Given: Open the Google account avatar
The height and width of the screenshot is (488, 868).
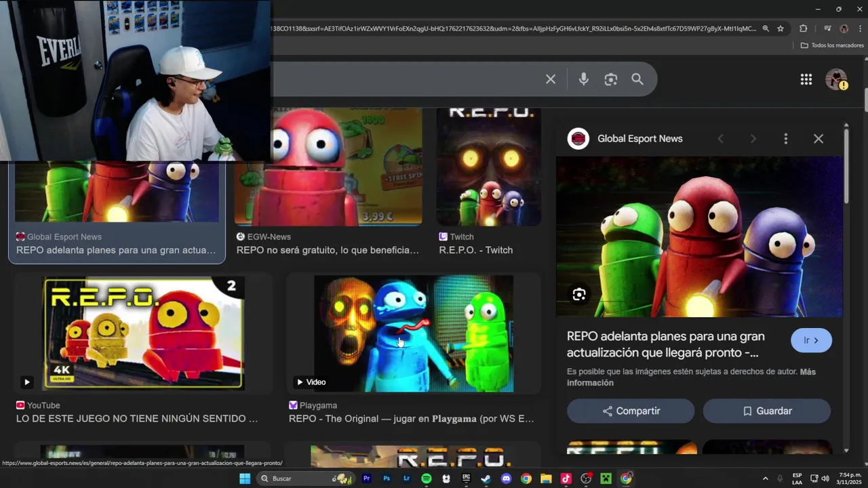Looking at the screenshot, I should tap(836, 79).
